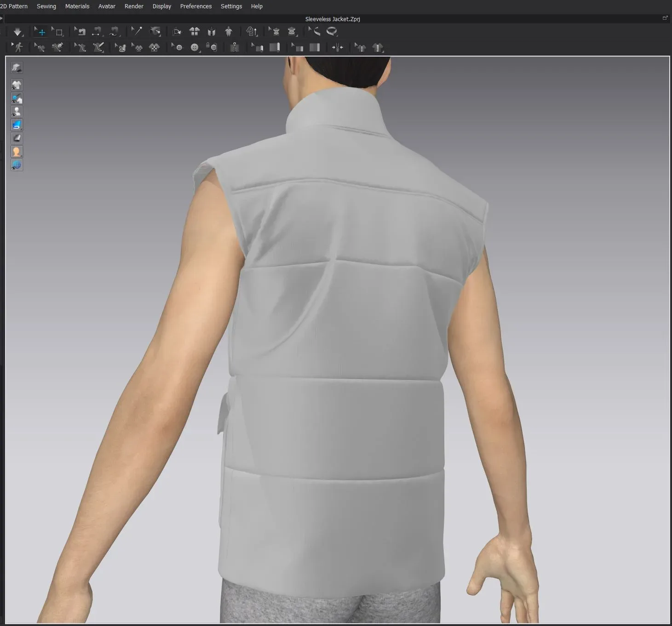This screenshot has width=672, height=626.
Task: Open the Settings menu
Action: (231, 6)
